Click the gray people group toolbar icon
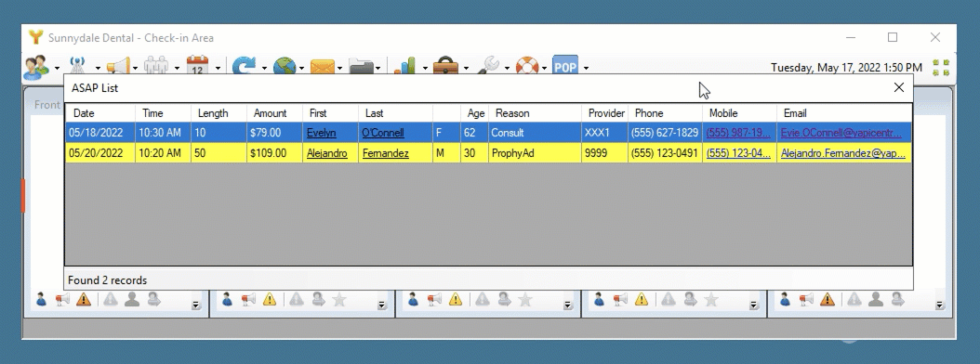 (156, 66)
